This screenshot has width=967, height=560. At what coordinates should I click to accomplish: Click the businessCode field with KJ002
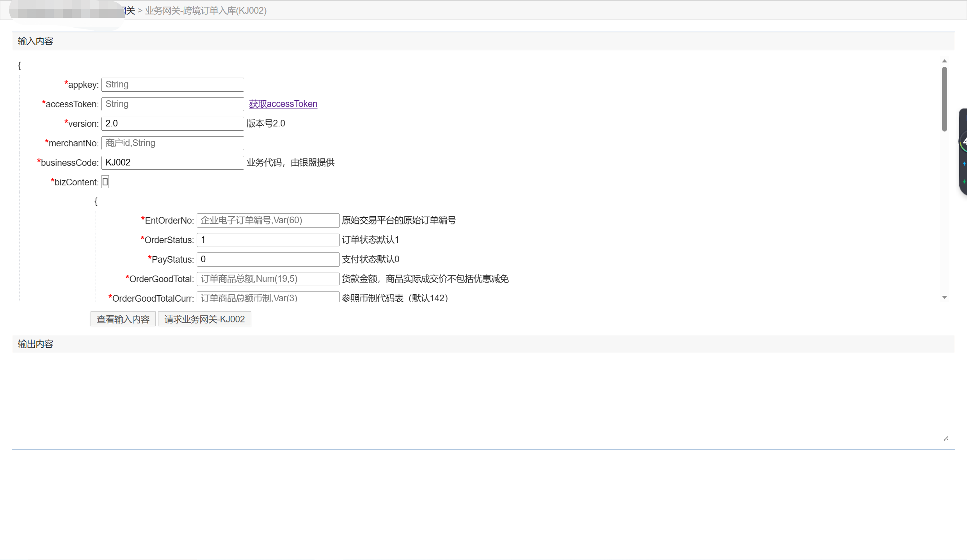[x=172, y=163]
